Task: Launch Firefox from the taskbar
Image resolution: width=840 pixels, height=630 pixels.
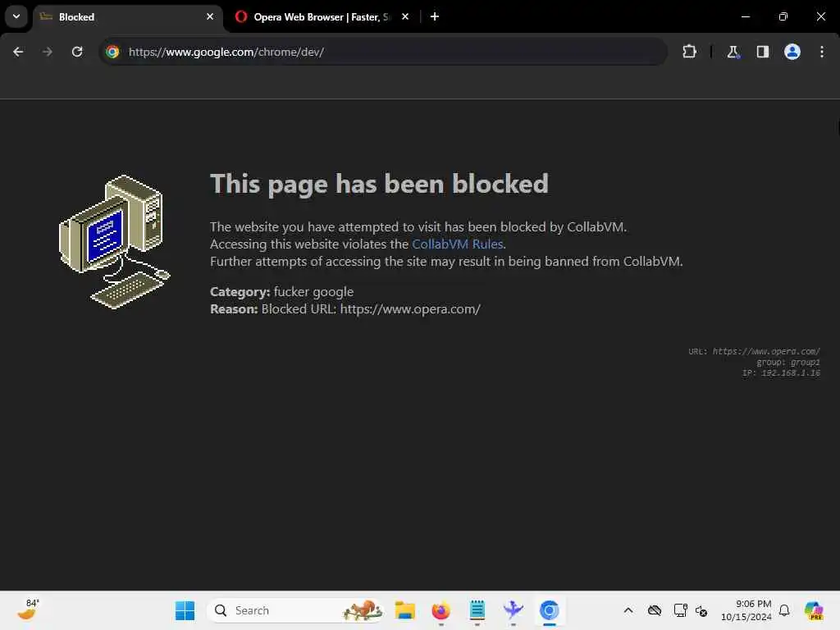Action: [441, 610]
